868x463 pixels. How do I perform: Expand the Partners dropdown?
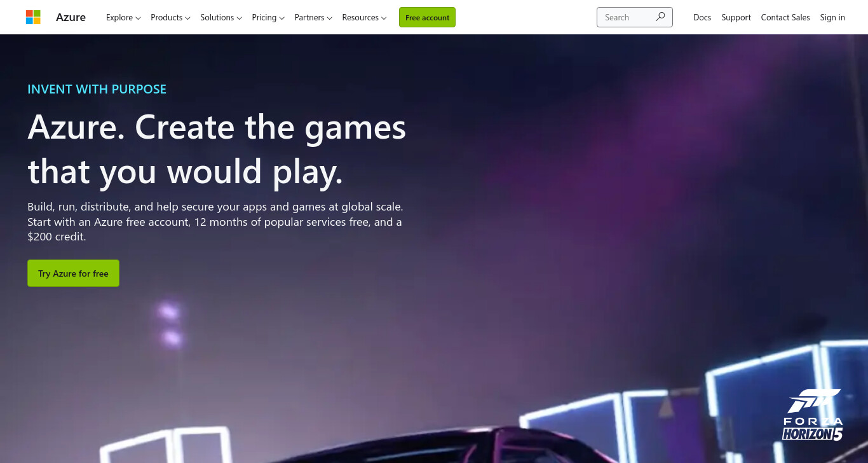[x=313, y=17]
